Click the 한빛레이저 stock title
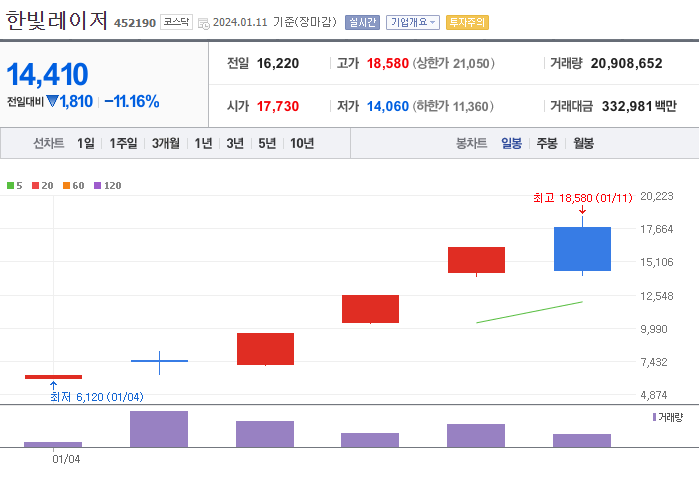This screenshot has height=487, width=699. (x=57, y=21)
